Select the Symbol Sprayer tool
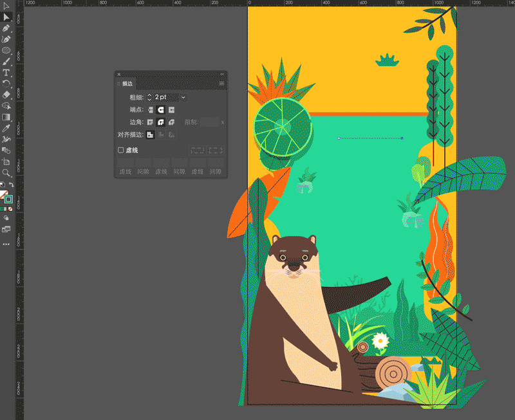Viewport: 515px width, 420px height. (6, 140)
